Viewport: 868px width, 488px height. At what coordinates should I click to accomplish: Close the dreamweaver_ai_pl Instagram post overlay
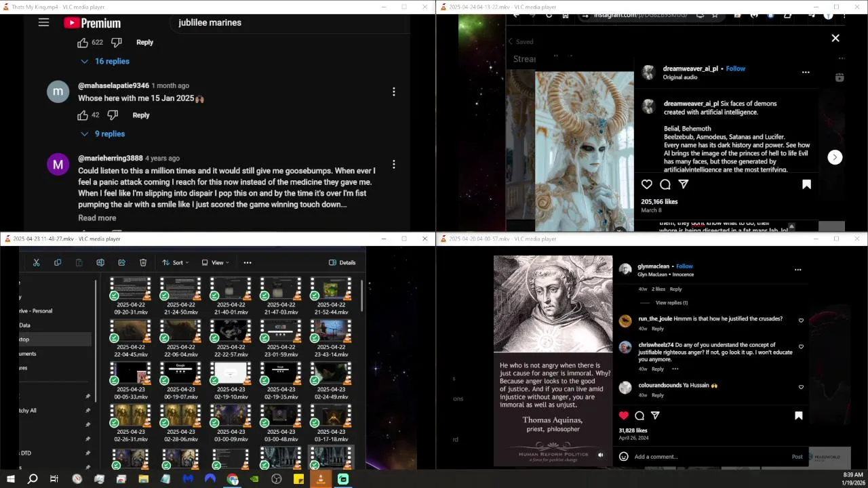[x=835, y=39]
